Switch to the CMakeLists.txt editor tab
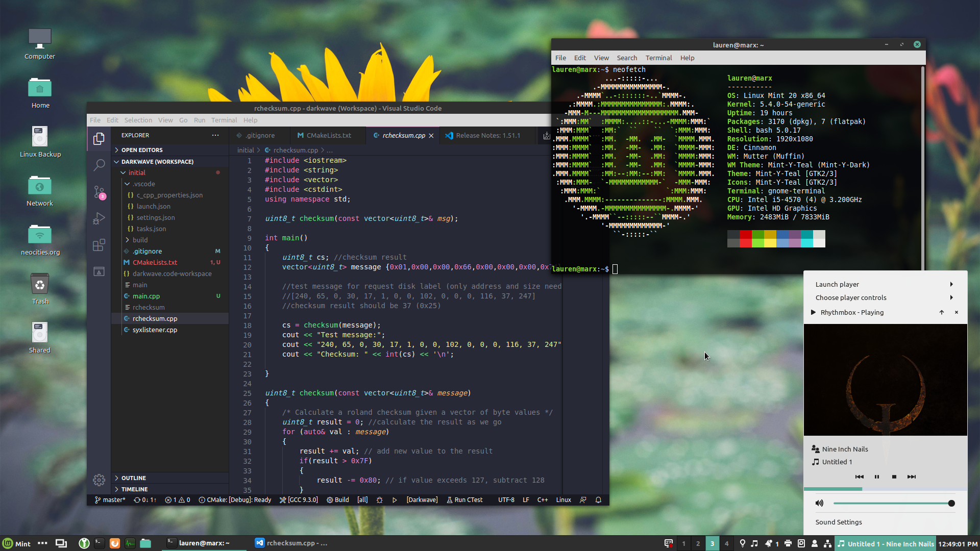980x551 pixels. point(329,135)
